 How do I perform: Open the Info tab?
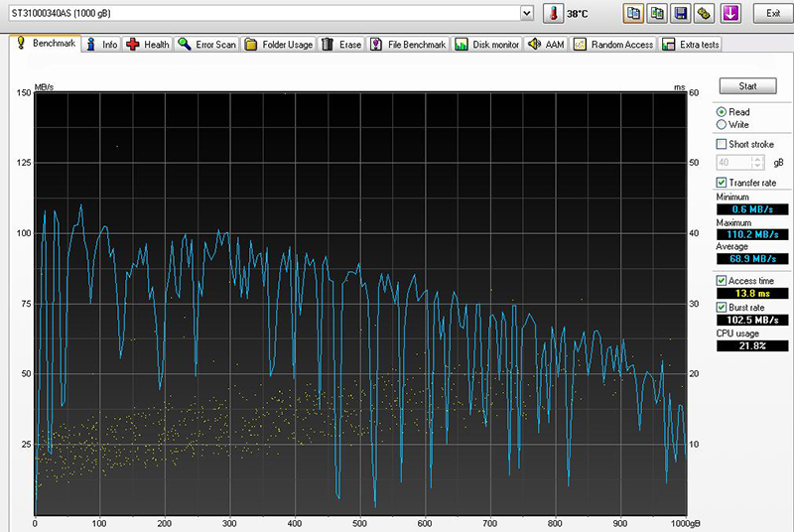point(102,45)
